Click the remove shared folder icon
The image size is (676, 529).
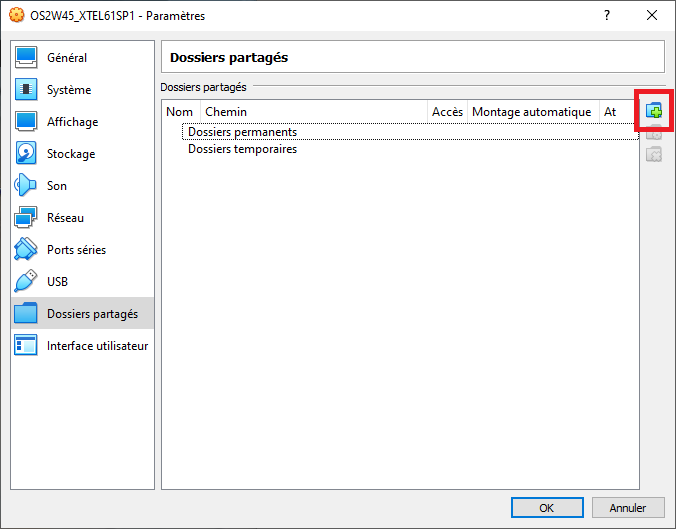pyautogui.click(x=654, y=154)
